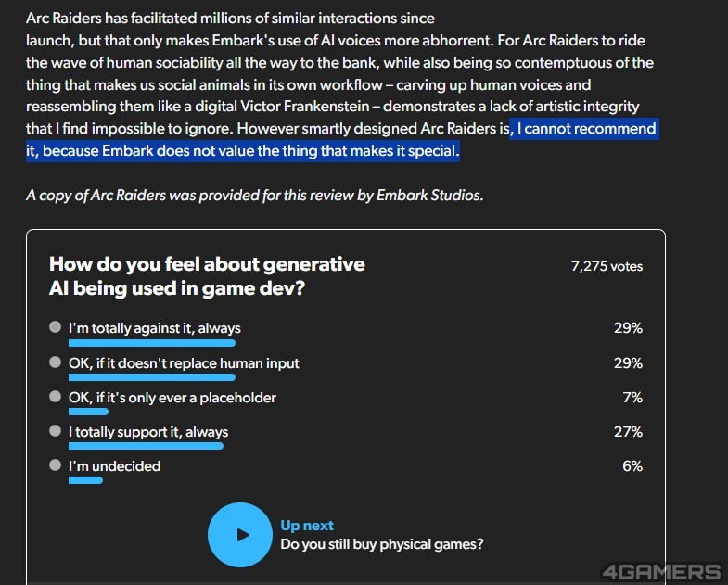Click the 7% result for placeholder option

(x=632, y=398)
